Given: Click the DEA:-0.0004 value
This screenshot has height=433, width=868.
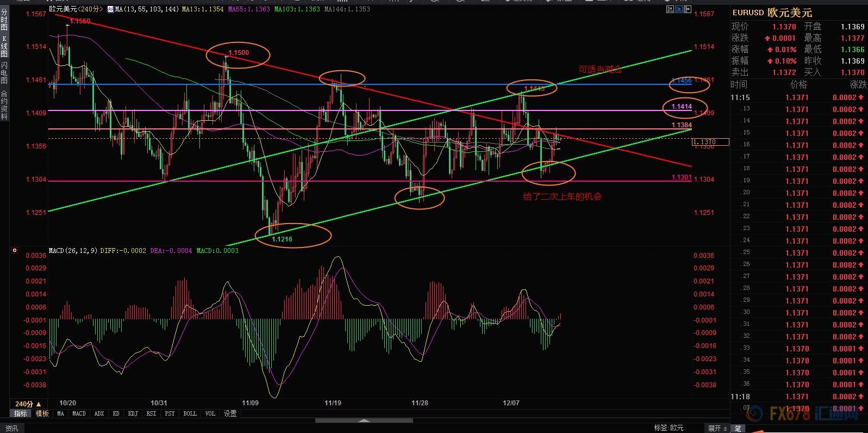Looking at the screenshot, I should coord(171,251).
